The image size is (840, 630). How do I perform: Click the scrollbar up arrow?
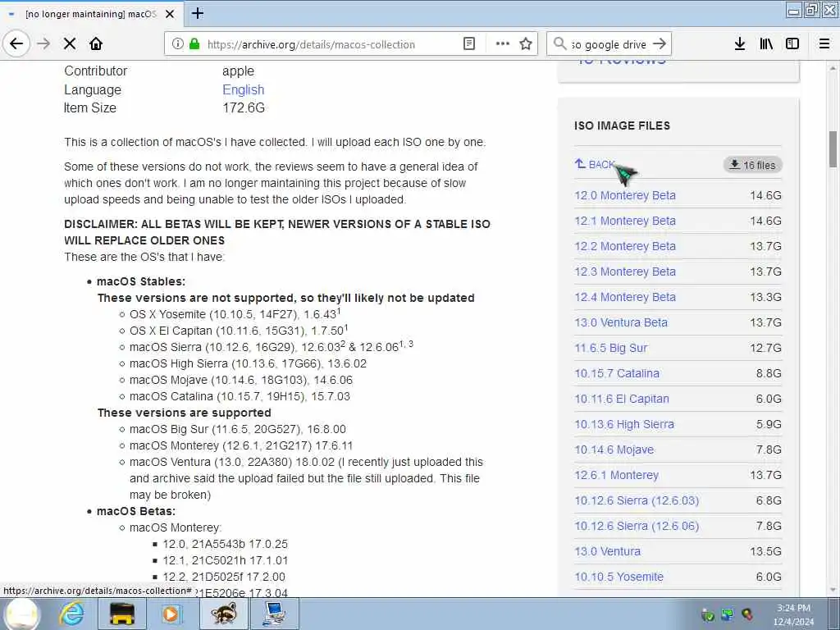833,68
